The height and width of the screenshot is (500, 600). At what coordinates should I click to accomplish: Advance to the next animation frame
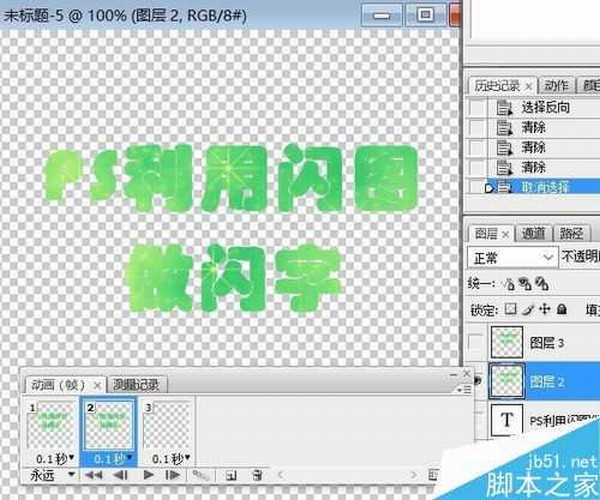[174, 474]
